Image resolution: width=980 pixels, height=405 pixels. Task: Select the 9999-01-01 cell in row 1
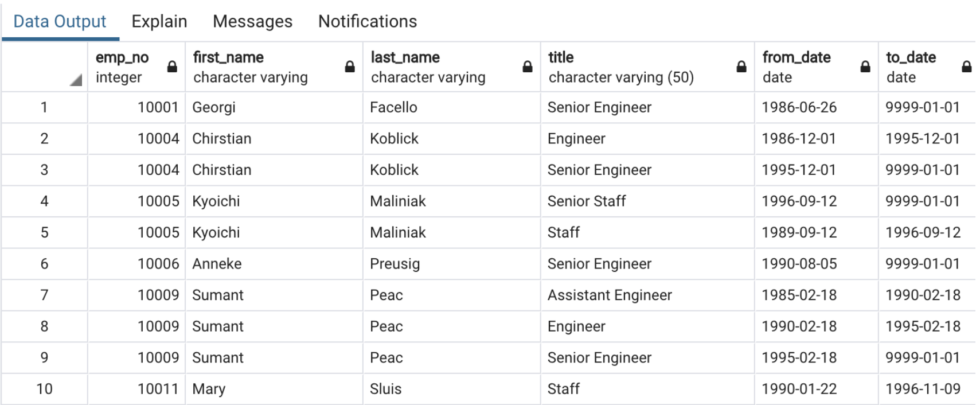[917, 107]
